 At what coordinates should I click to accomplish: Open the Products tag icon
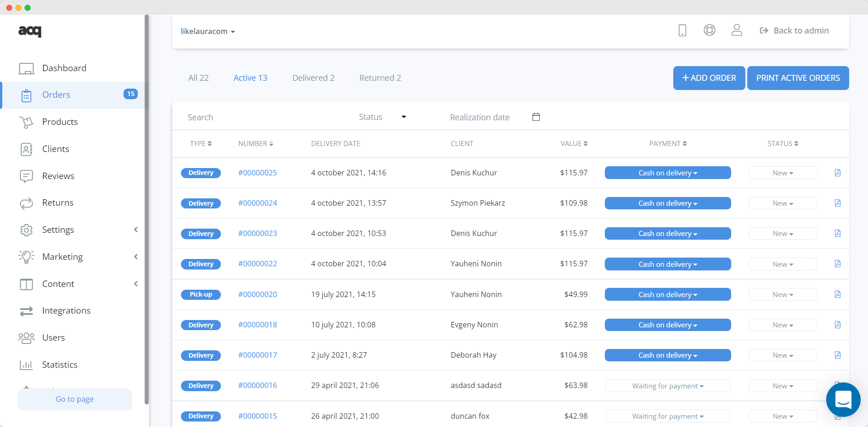[x=26, y=122]
